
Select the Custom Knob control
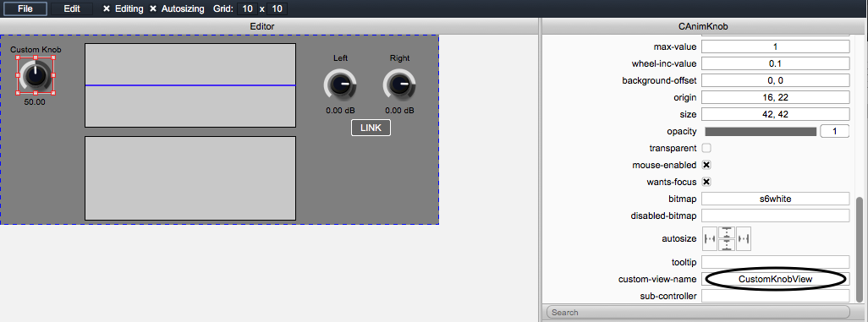point(36,74)
